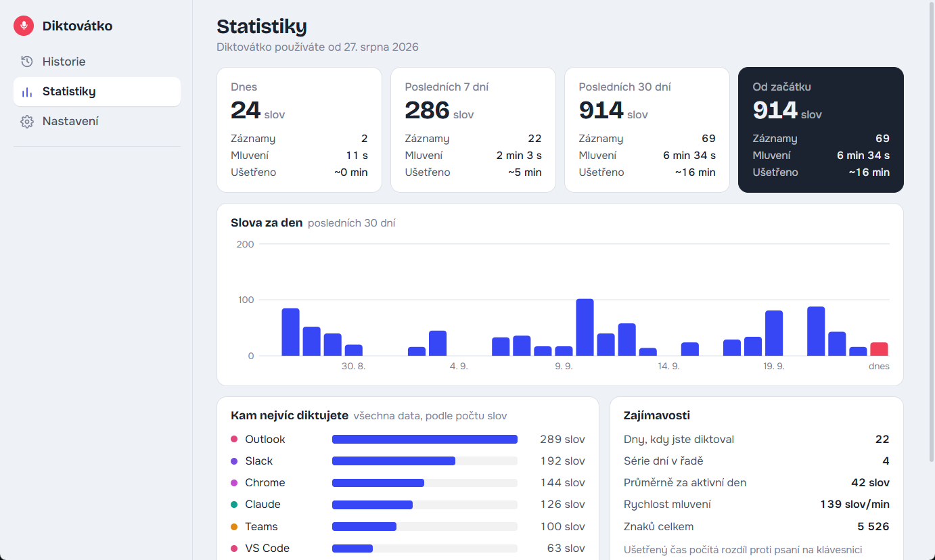This screenshot has height=560, width=935.
Task: Click the 'Kam nejvíc diktujete' heading
Action: [x=290, y=415]
